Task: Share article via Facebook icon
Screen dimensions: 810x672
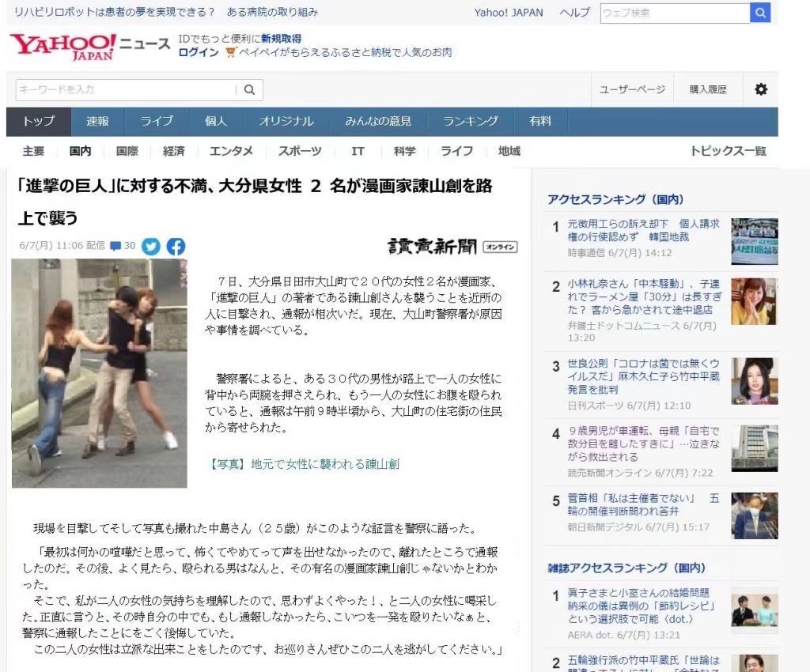Action: [176, 246]
